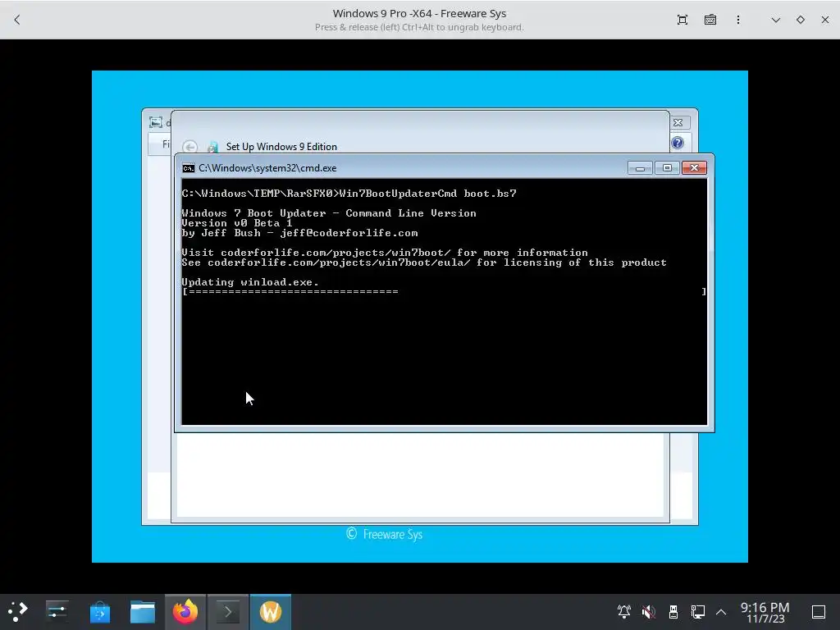The height and width of the screenshot is (630, 840).
Task: Open the send key keyboard icon
Action: coord(710,20)
